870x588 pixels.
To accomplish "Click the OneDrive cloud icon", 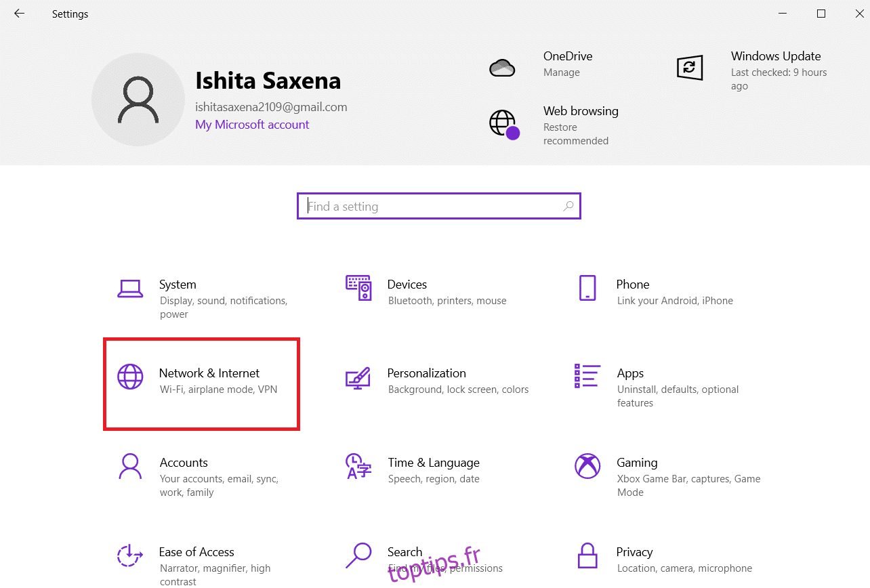I will click(502, 68).
